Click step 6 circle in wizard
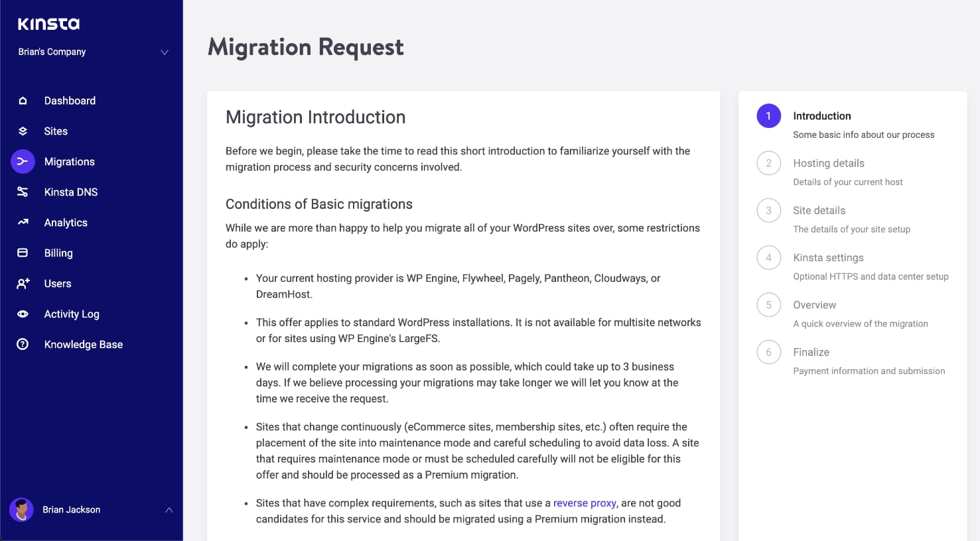980x541 pixels. click(768, 352)
